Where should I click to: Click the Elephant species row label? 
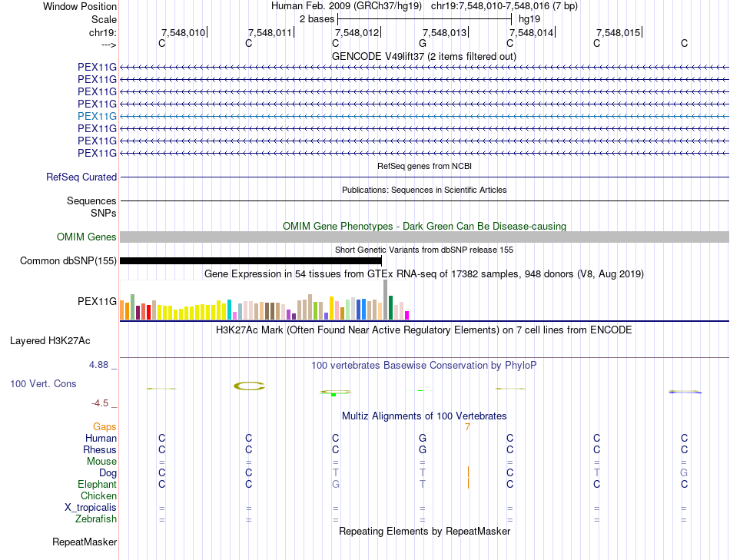pos(97,484)
